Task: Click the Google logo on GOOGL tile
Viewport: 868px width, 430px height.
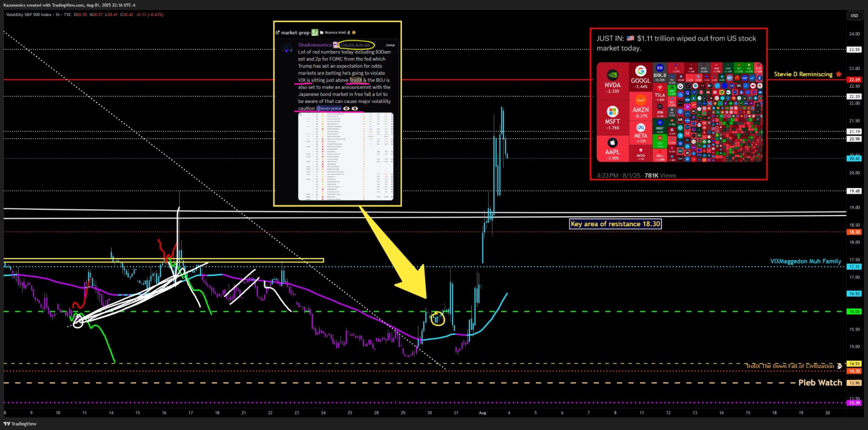Action: [640, 71]
